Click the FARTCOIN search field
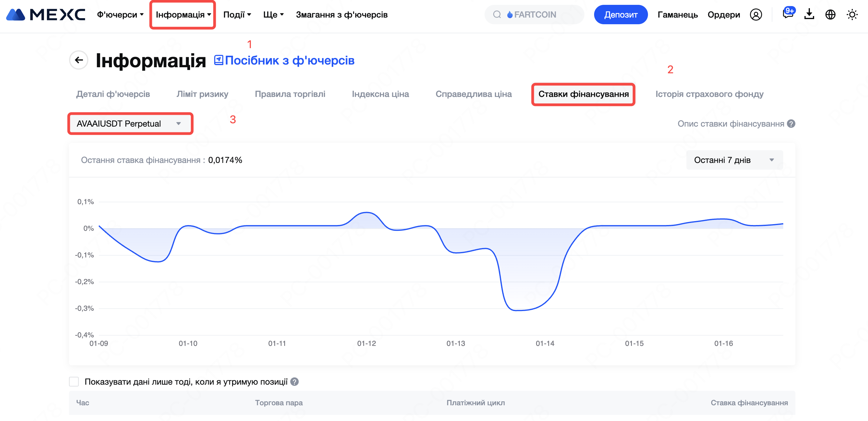This screenshot has width=868, height=421. (534, 15)
